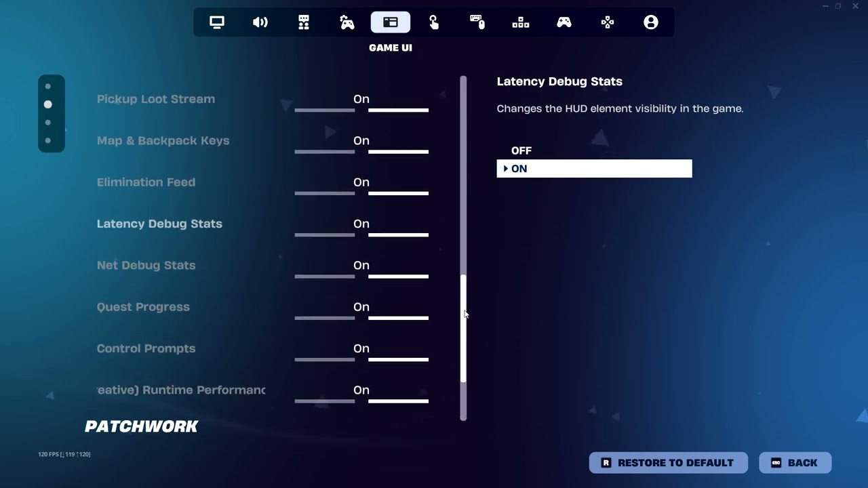This screenshot has height=488, width=868.
Task: Click the R key icon on Restore
Action: click(606, 463)
